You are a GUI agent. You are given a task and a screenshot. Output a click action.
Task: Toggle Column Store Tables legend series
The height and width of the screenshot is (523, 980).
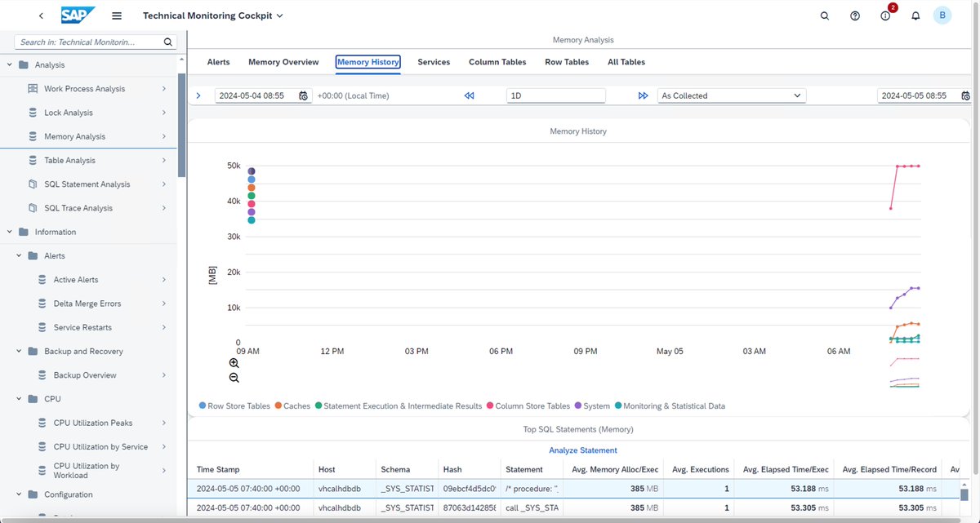click(528, 406)
